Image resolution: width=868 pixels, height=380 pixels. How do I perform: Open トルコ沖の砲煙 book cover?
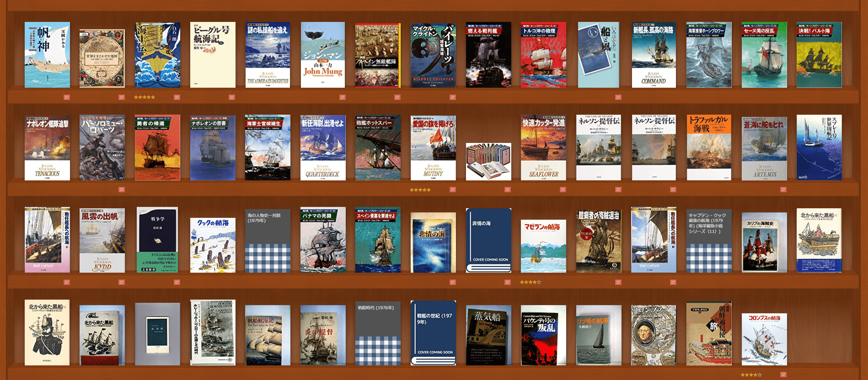(543, 55)
